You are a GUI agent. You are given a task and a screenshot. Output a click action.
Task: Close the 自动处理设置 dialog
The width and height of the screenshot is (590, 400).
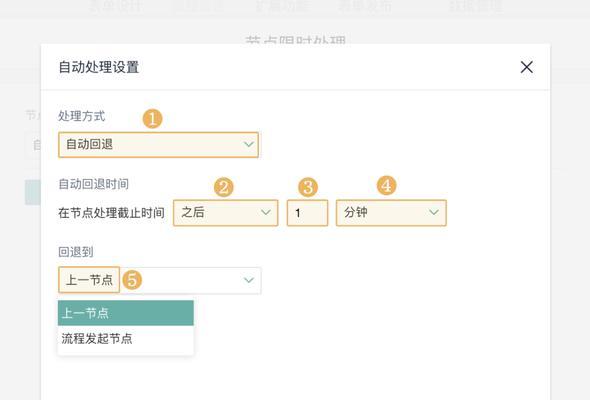tap(526, 67)
